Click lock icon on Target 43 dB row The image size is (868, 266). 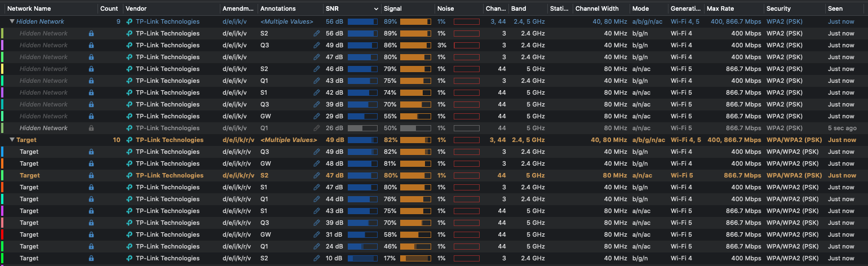point(91,211)
